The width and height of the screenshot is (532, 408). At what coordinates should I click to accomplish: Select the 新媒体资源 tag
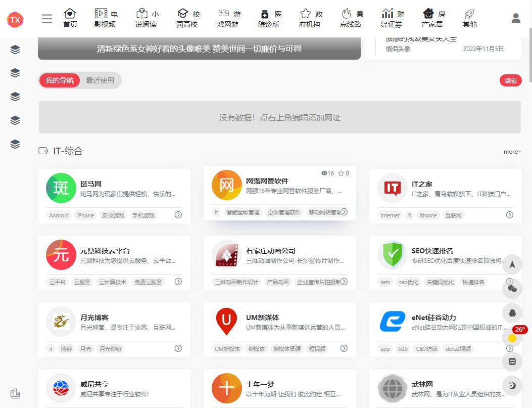[286, 349]
